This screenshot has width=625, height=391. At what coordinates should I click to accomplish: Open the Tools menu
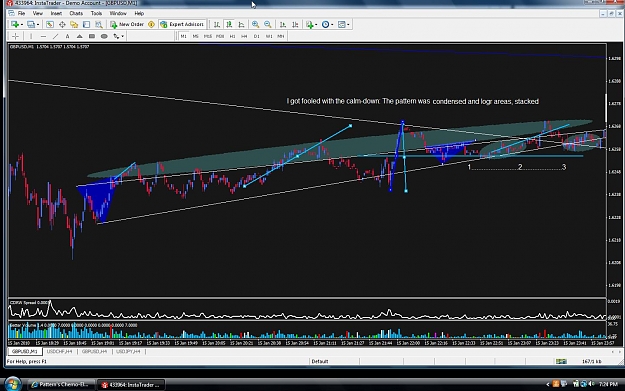(96, 13)
